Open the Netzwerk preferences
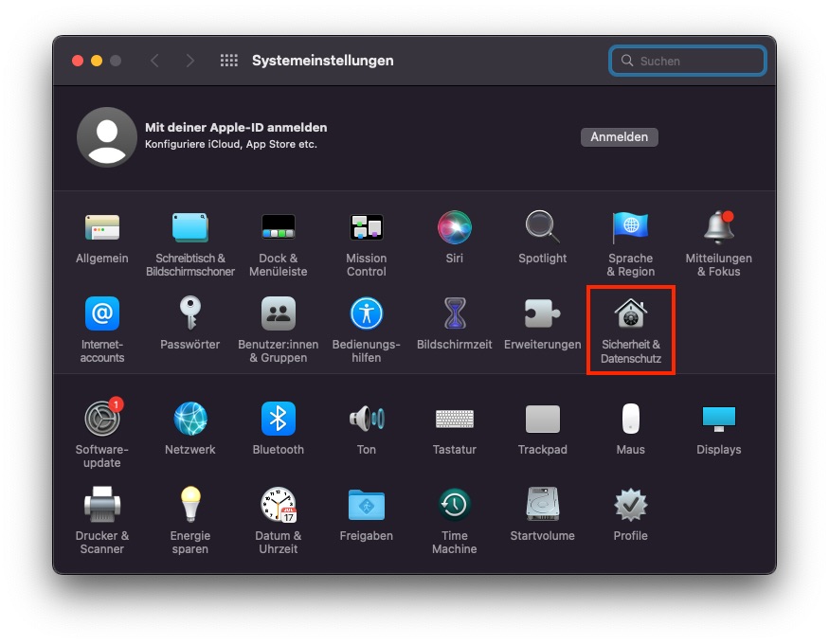 (189, 420)
